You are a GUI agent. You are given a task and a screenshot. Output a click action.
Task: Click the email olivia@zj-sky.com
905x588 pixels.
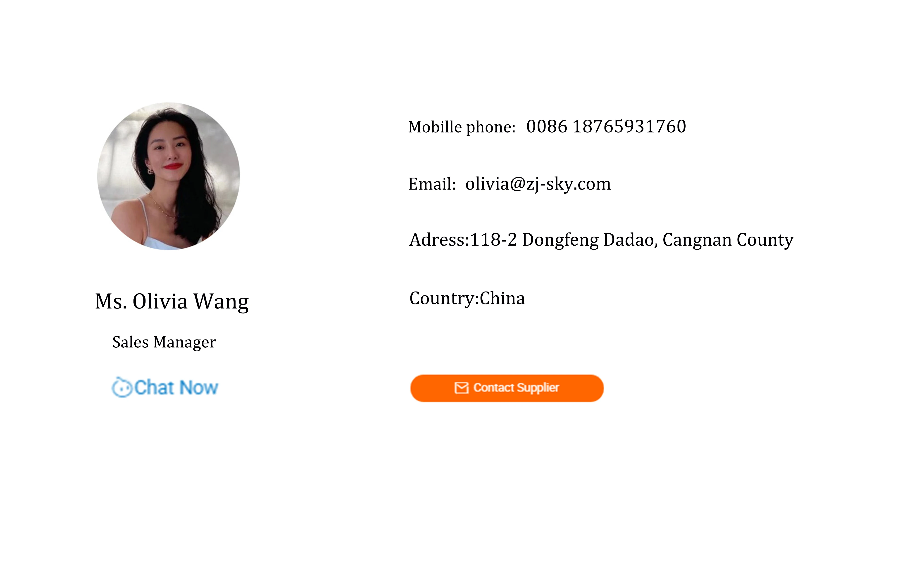[538, 184]
